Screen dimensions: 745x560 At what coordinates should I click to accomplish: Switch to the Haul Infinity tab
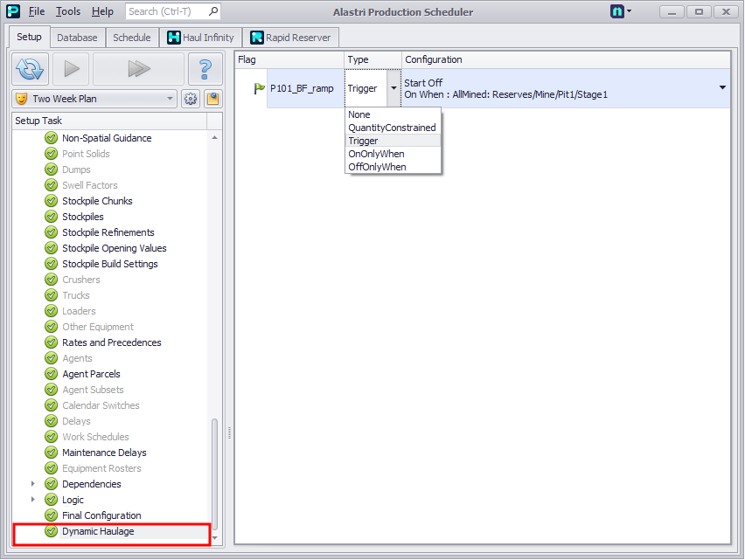point(201,38)
